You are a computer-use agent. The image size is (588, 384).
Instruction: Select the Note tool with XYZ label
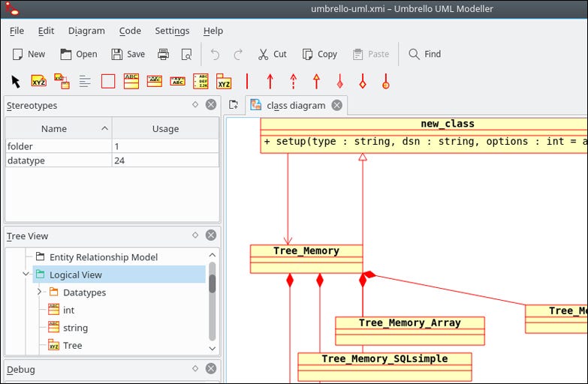(x=38, y=81)
